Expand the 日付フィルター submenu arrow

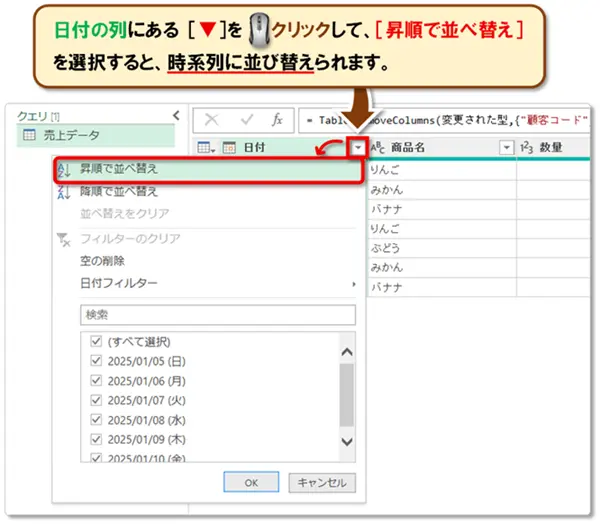(x=354, y=284)
